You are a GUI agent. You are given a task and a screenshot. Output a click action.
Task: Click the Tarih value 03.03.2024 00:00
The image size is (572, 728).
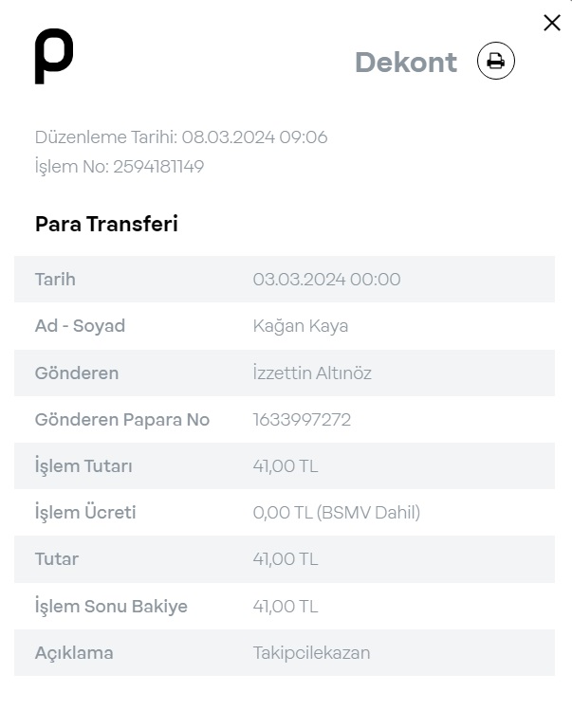click(326, 280)
